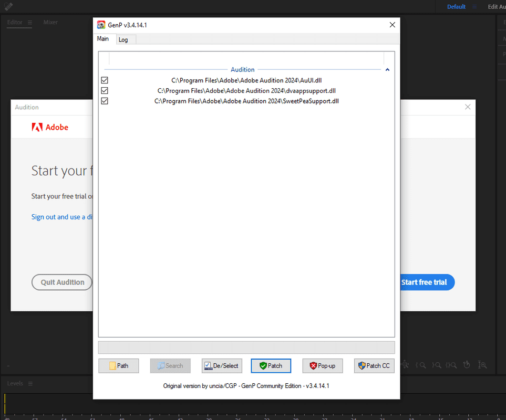The image size is (506, 420).
Task: Click the Patch CC button
Action: pyautogui.click(x=374, y=366)
